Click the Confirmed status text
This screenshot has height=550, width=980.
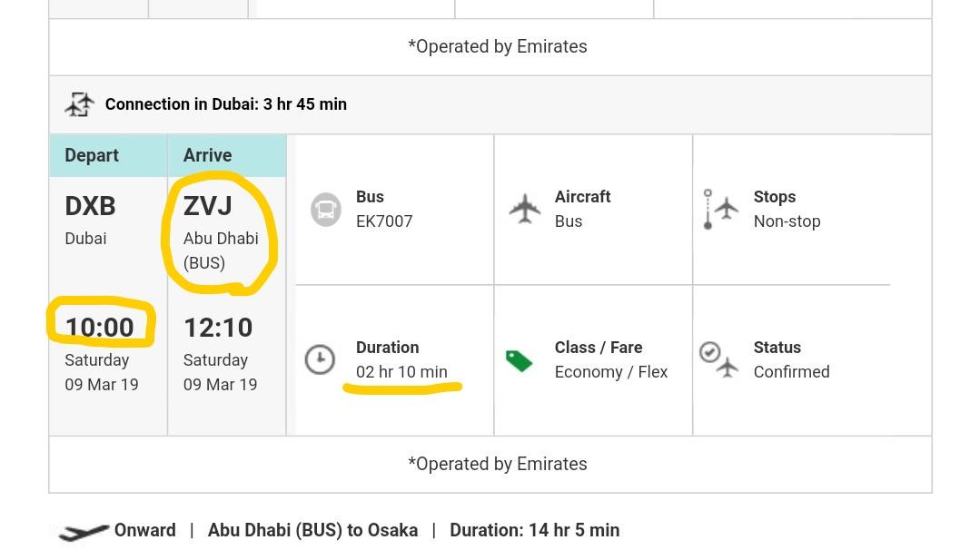[791, 371]
